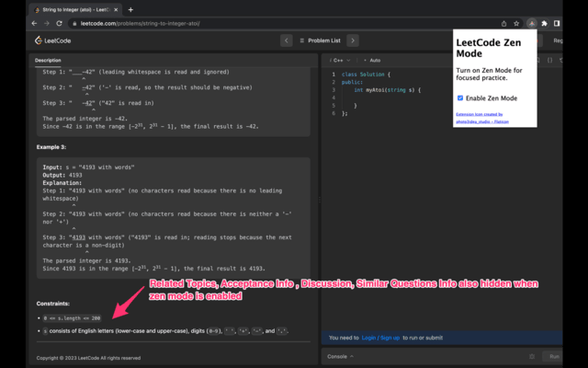
Task: Click the lock icon in address bar
Action: point(74,23)
